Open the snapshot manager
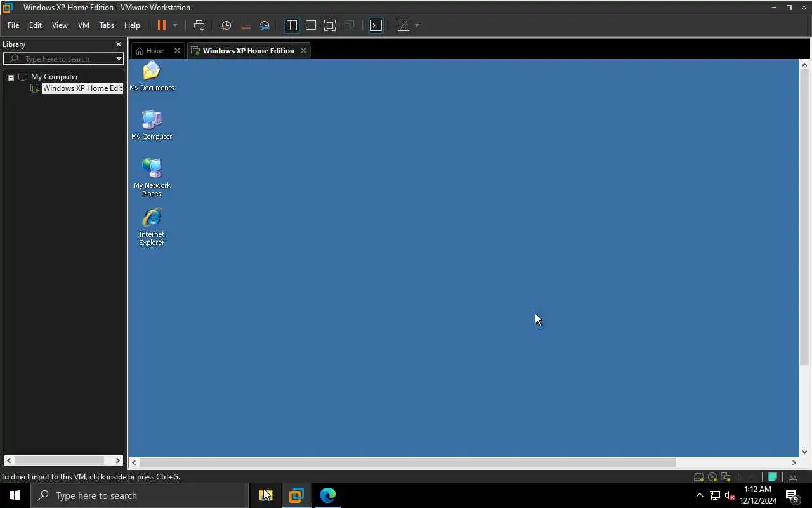Image resolution: width=812 pixels, height=508 pixels. tap(265, 25)
